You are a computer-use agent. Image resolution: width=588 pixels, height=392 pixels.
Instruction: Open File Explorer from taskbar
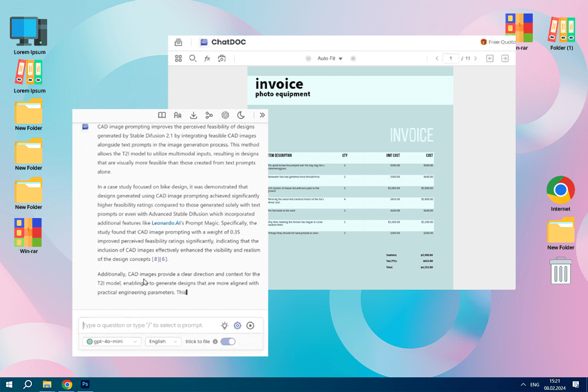[x=47, y=384]
